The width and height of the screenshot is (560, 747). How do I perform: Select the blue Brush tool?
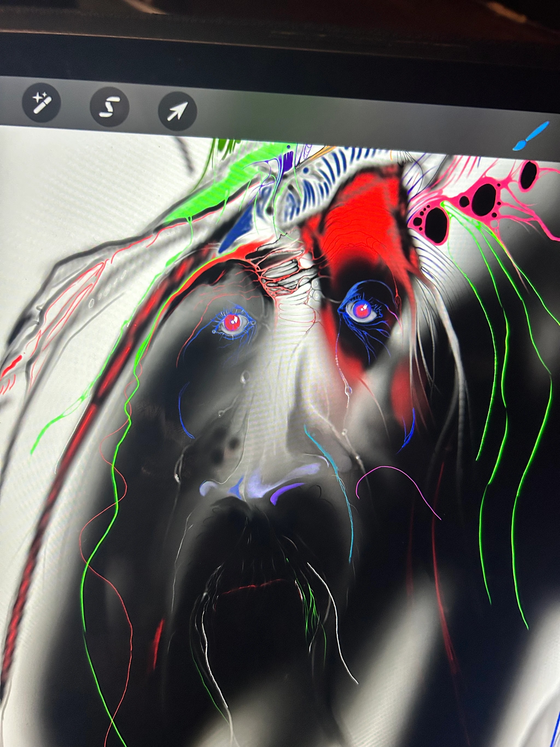[x=531, y=136]
